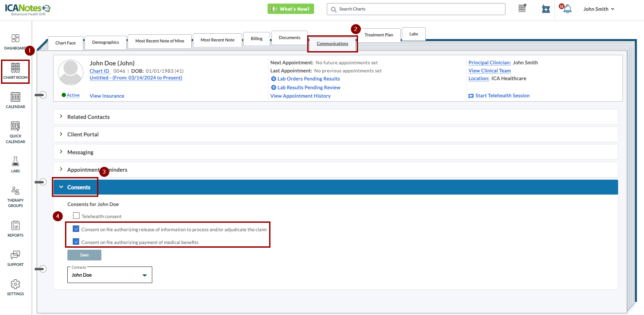Switch to the Demographics tab
This screenshot has width=644, height=315.
point(105,42)
